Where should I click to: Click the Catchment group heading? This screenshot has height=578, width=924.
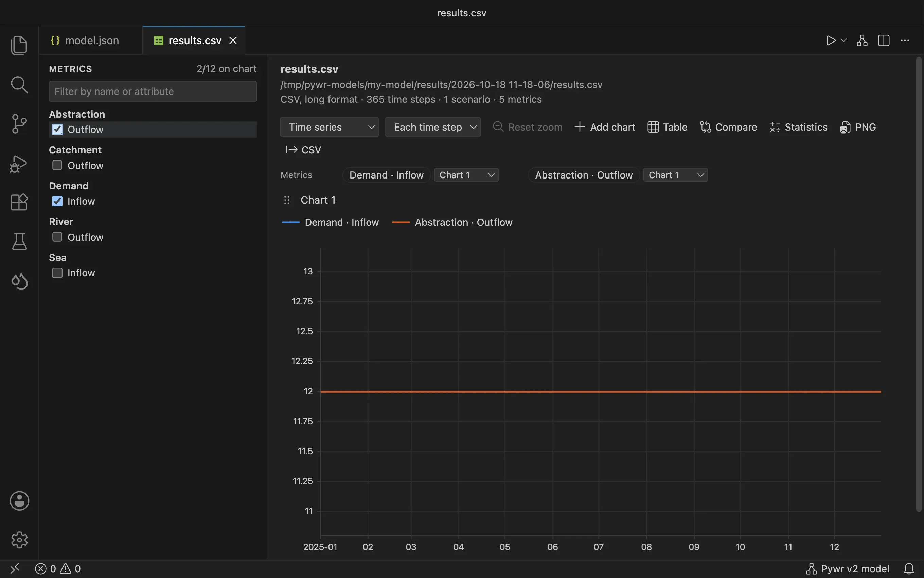75,150
